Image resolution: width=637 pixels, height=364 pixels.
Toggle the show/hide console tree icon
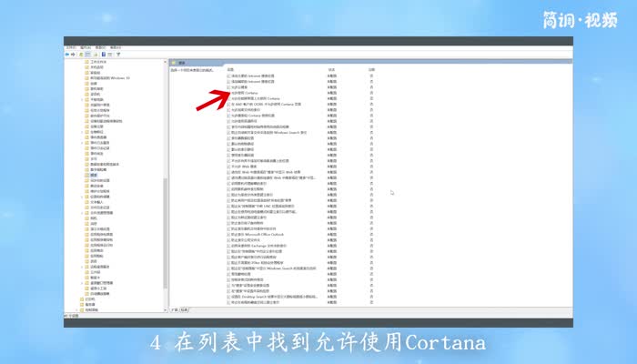(x=87, y=55)
